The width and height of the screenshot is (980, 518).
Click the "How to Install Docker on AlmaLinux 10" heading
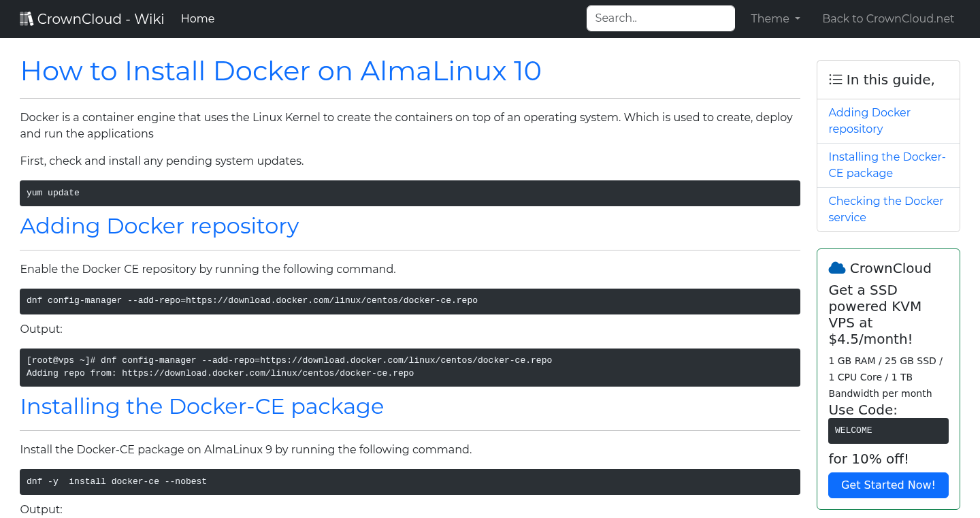[x=281, y=71]
